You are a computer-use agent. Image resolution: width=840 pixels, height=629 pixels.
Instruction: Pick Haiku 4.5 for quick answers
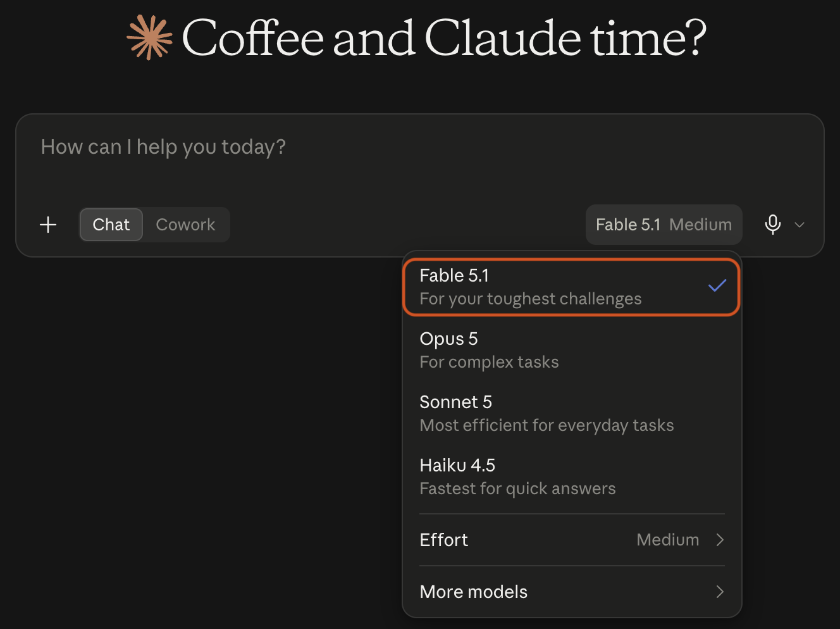(571, 476)
